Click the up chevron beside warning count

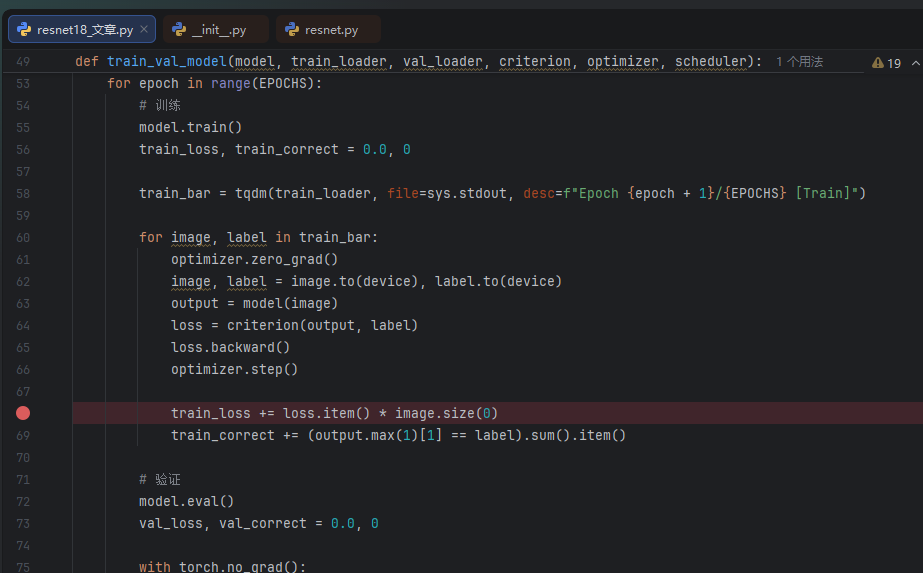click(x=915, y=62)
